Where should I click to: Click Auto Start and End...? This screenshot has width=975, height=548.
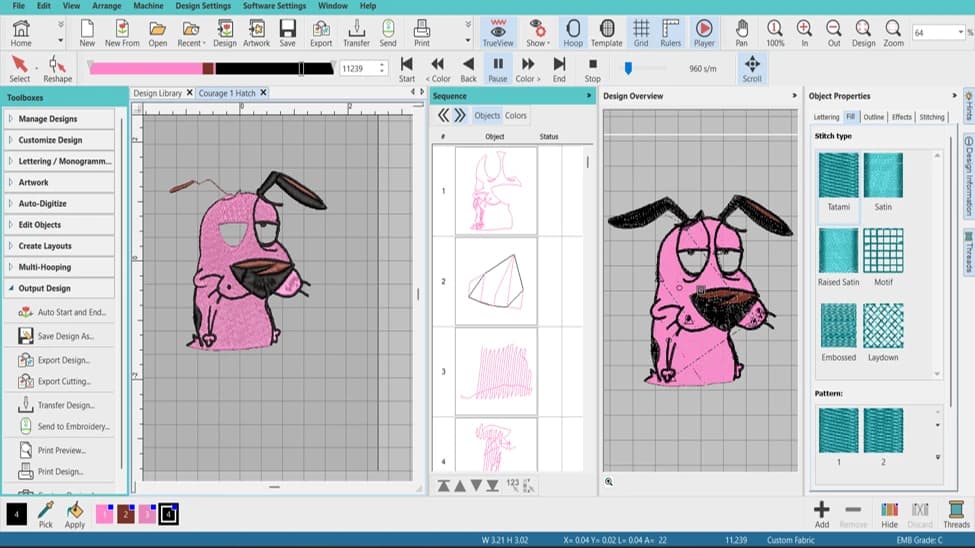pos(72,312)
